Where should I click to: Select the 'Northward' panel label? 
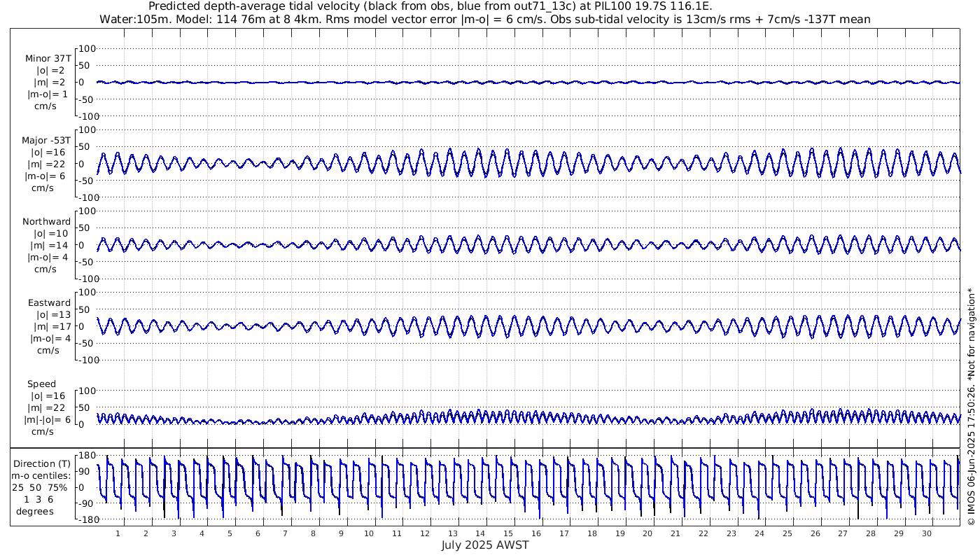pos(46,222)
